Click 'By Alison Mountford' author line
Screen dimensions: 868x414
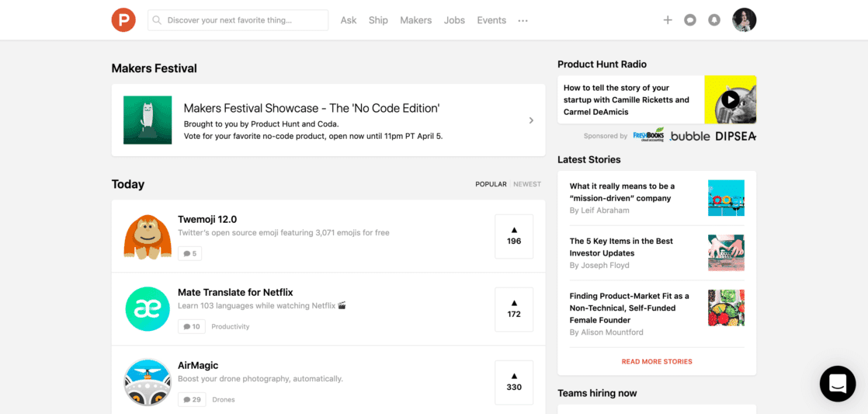pyautogui.click(x=606, y=332)
